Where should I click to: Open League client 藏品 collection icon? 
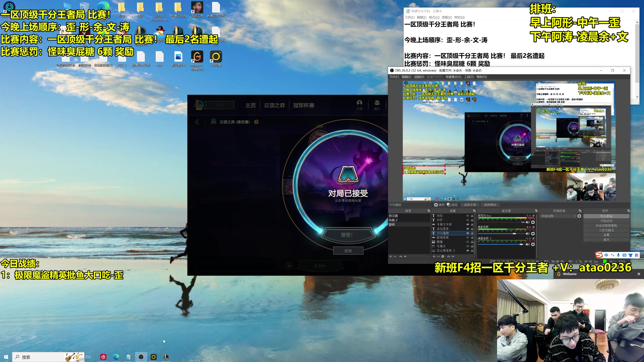pos(377,105)
